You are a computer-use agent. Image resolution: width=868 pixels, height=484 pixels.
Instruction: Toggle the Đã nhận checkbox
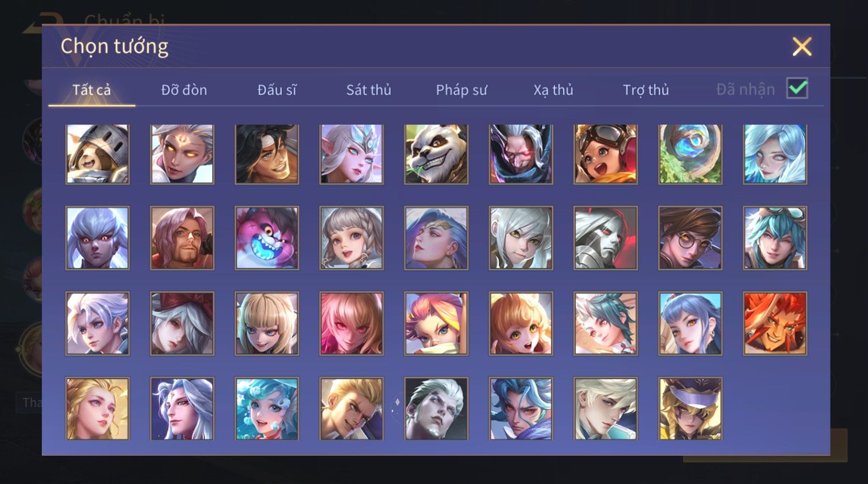tap(797, 88)
